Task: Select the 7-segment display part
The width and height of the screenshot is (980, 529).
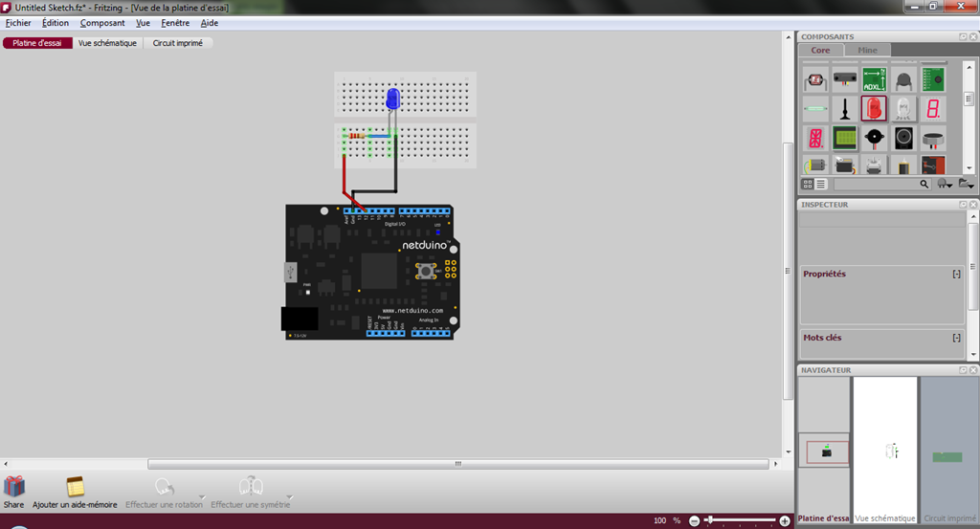Action: 932,109
